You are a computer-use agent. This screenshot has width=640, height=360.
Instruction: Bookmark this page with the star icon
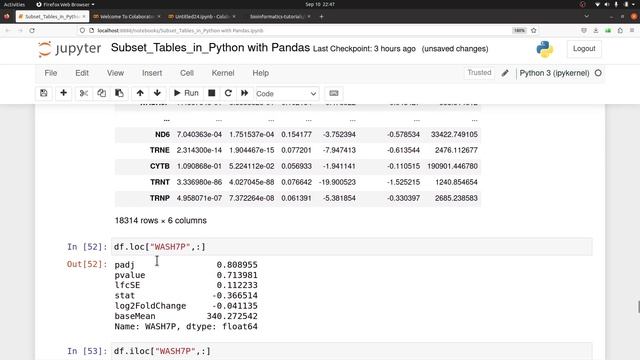click(533, 31)
